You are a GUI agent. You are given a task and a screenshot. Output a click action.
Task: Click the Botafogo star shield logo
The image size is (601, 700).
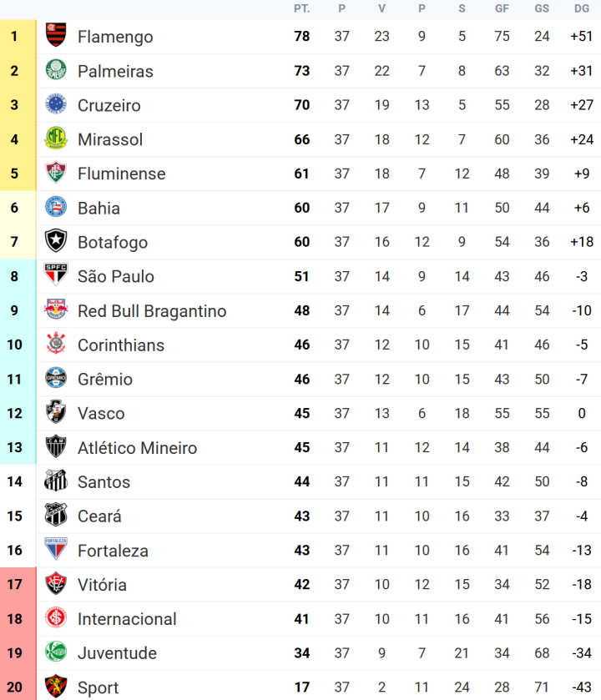[56, 242]
